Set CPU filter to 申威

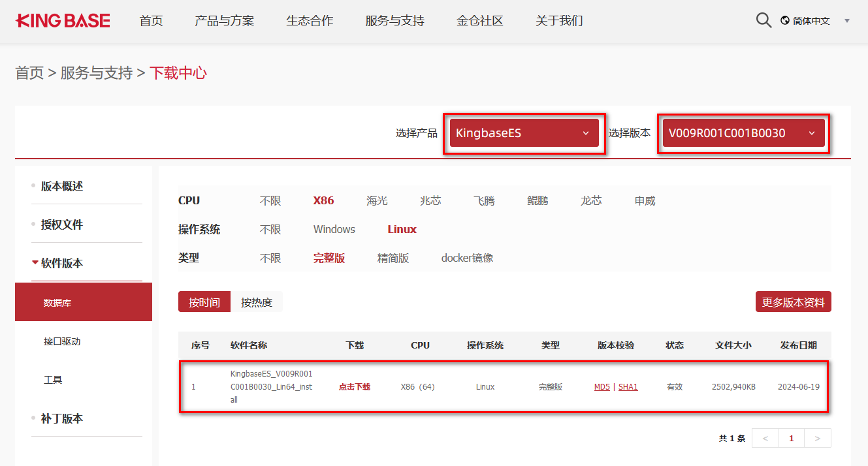point(645,200)
